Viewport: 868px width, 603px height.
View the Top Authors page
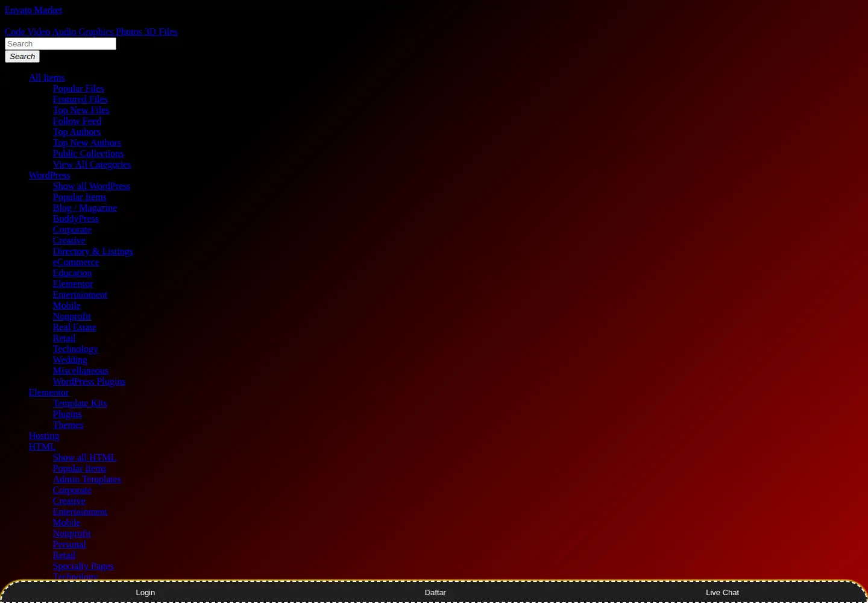coord(77,132)
